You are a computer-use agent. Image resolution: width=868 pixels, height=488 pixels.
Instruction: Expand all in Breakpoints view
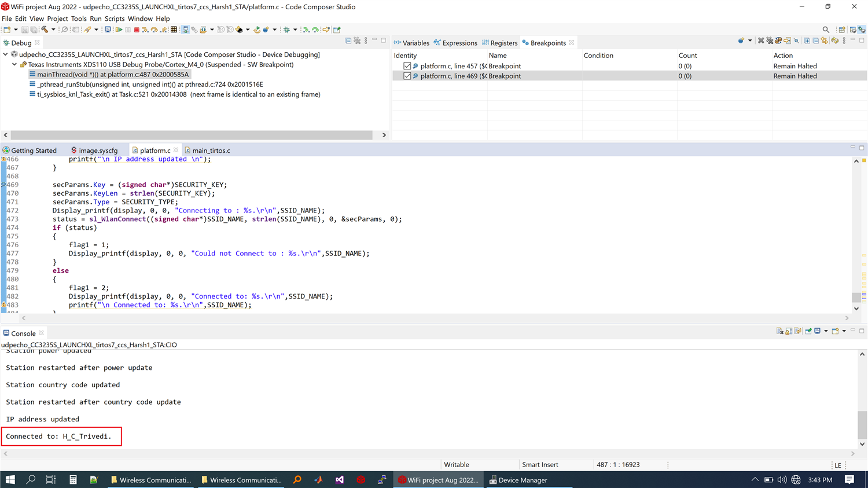click(807, 41)
